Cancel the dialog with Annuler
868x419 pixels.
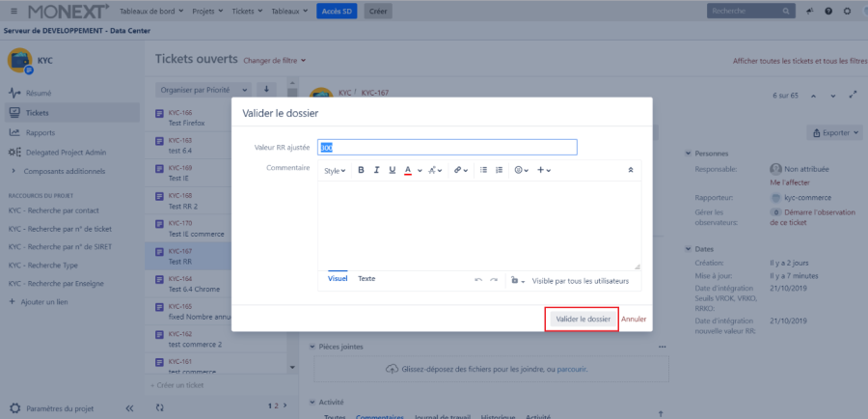click(x=634, y=319)
